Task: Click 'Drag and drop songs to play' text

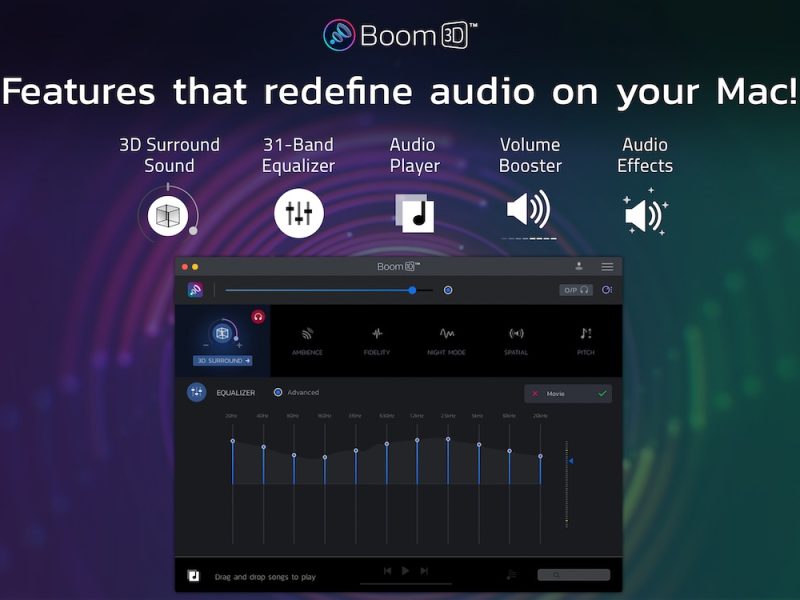Action: point(265,577)
